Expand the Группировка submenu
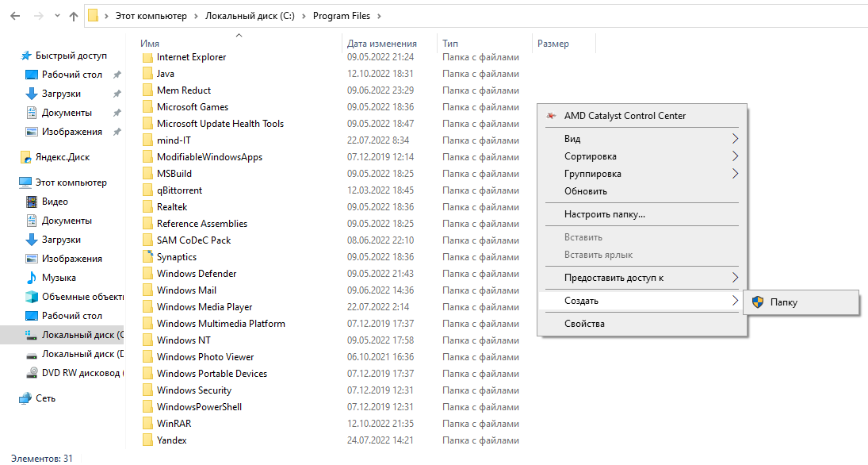This screenshot has width=868, height=465. (735, 174)
